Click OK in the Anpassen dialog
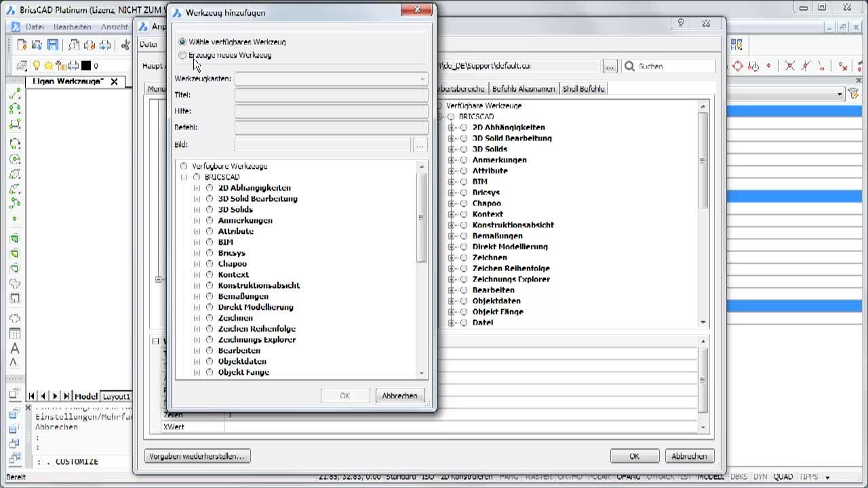The height and width of the screenshot is (488, 868). [634, 456]
